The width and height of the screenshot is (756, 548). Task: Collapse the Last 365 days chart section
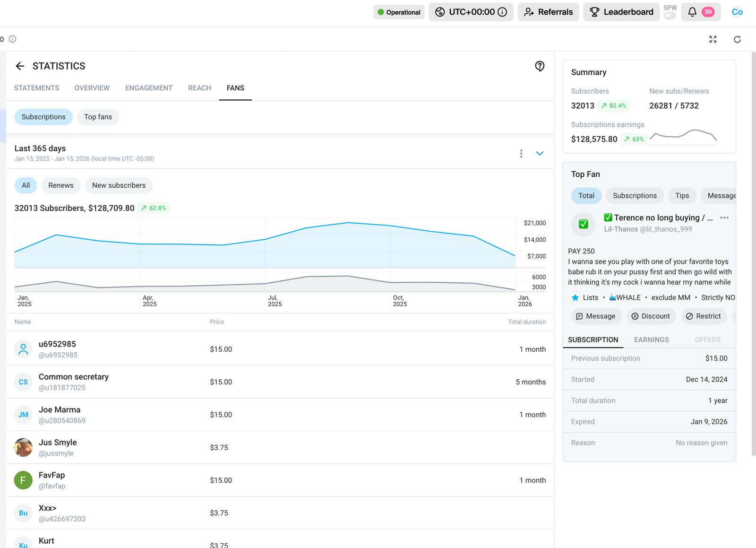click(539, 153)
